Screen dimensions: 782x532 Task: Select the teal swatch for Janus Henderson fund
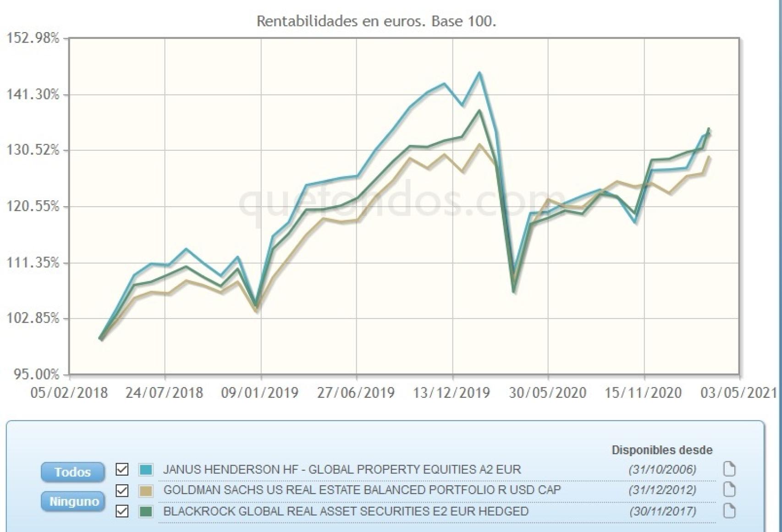point(146,470)
